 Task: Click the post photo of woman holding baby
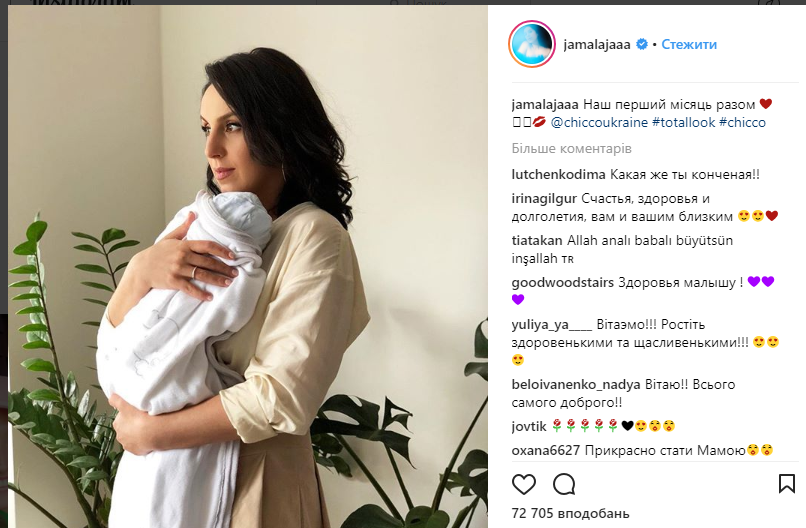tap(248, 266)
